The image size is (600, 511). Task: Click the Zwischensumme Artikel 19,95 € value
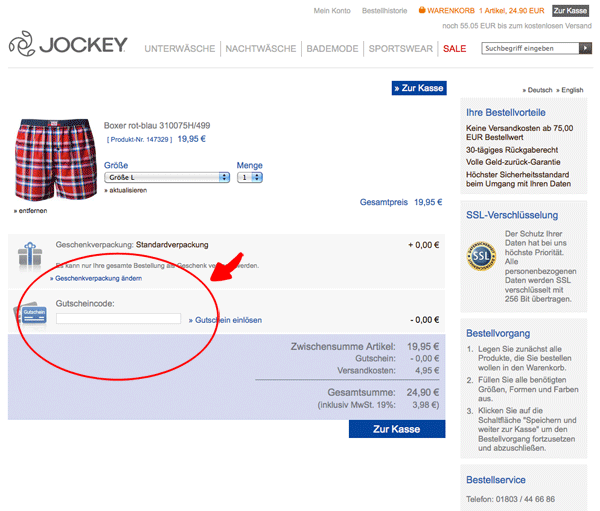423,346
